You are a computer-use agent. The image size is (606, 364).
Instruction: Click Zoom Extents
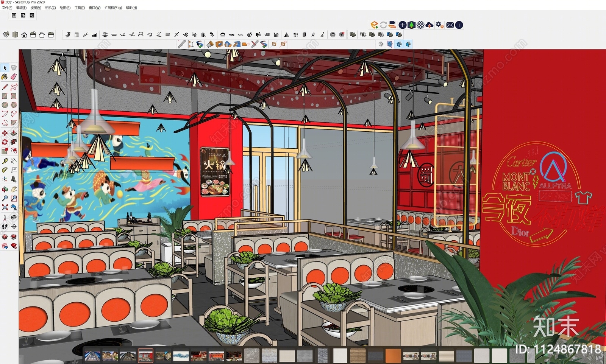5,207
